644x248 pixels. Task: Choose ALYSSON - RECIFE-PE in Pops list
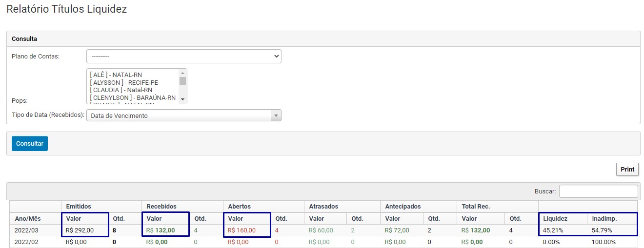pos(124,83)
